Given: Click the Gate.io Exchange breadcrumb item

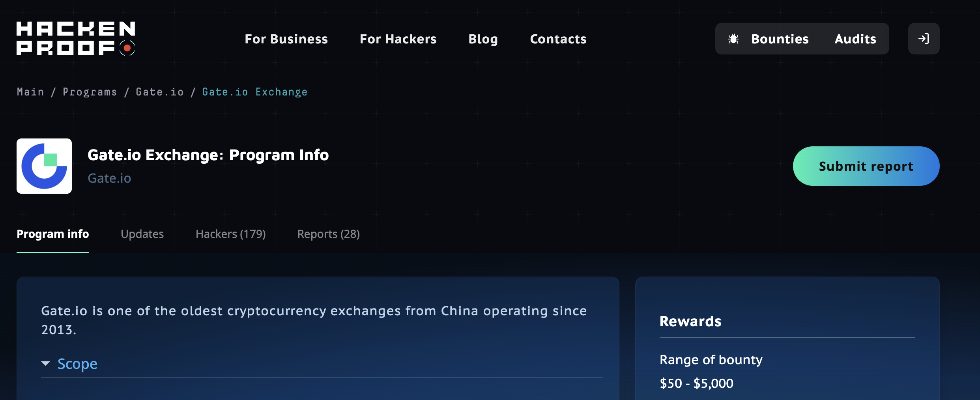Looking at the screenshot, I should [254, 92].
